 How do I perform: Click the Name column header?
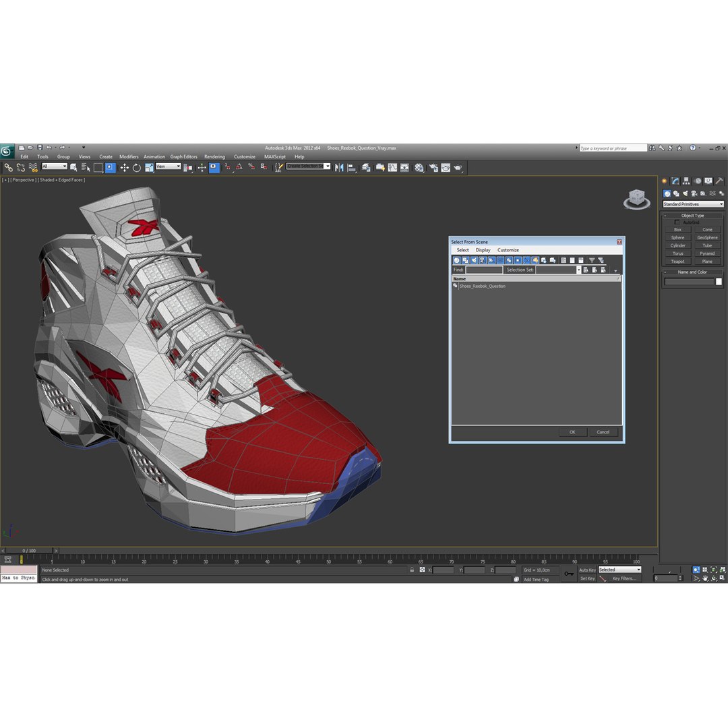pos(535,278)
